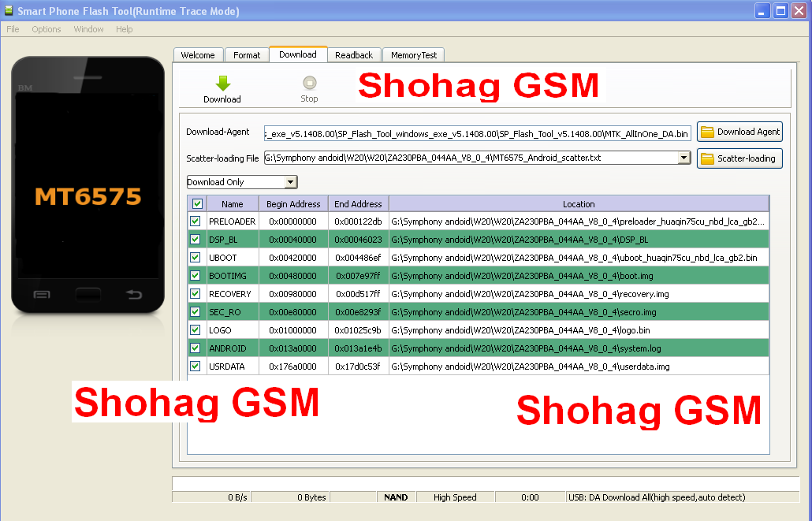
Task: Uncheck the BOOTIMG partition
Action: (196, 275)
